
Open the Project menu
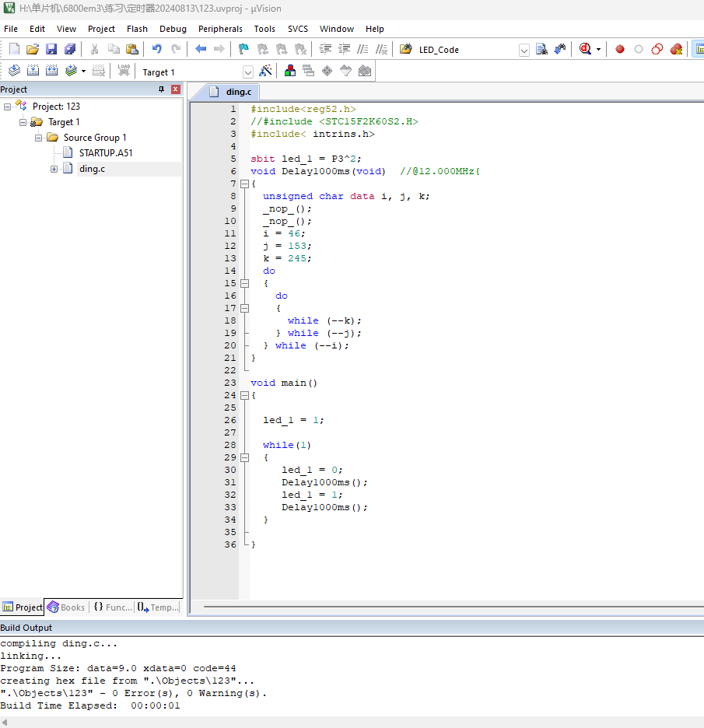[x=101, y=29]
